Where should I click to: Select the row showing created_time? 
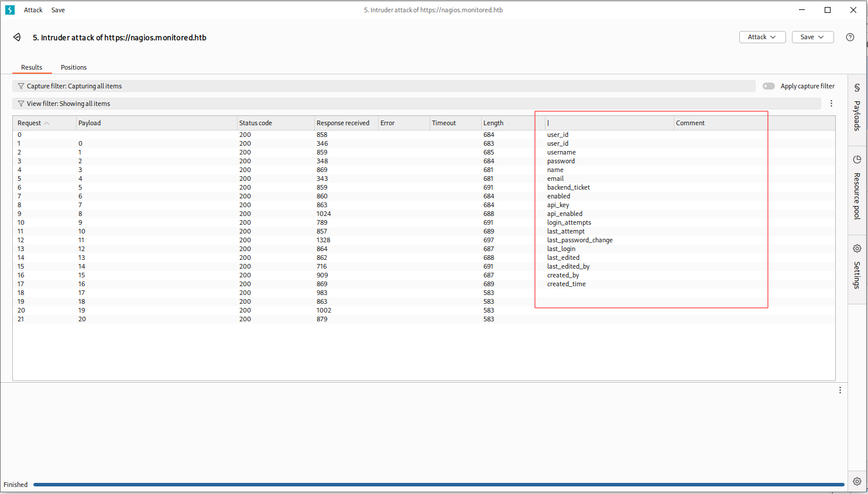pos(424,284)
